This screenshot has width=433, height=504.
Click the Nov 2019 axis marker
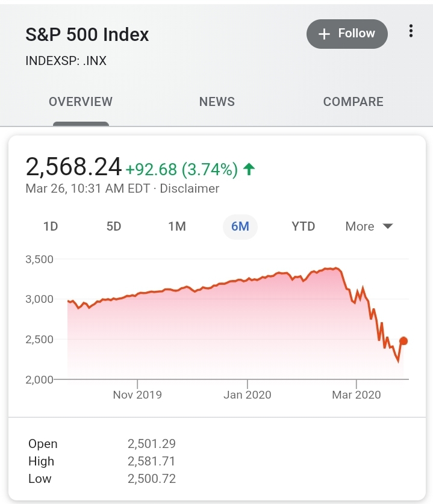pyautogui.click(x=137, y=395)
